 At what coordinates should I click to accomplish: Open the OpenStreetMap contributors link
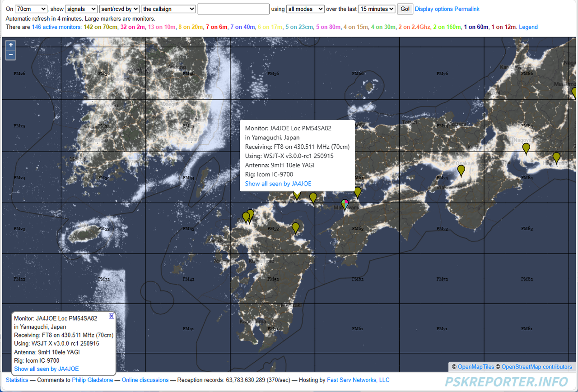pyautogui.click(x=537, y=367)
